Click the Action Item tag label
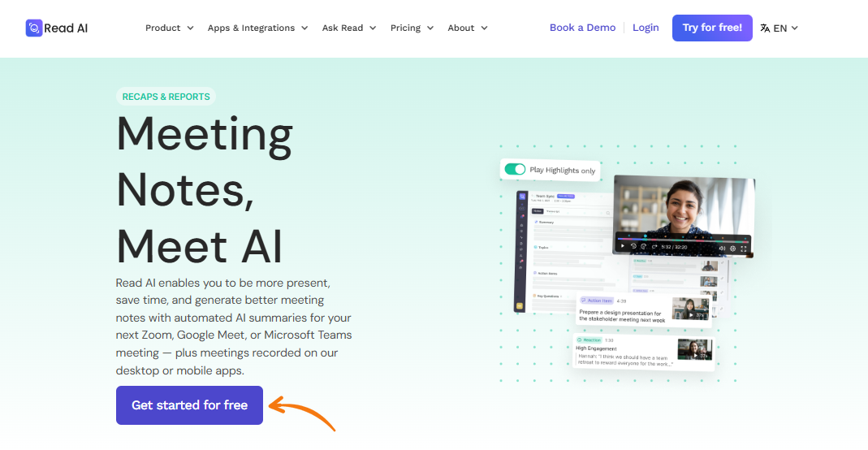Viewport: 868px width, 450px height. pos(597,301)
